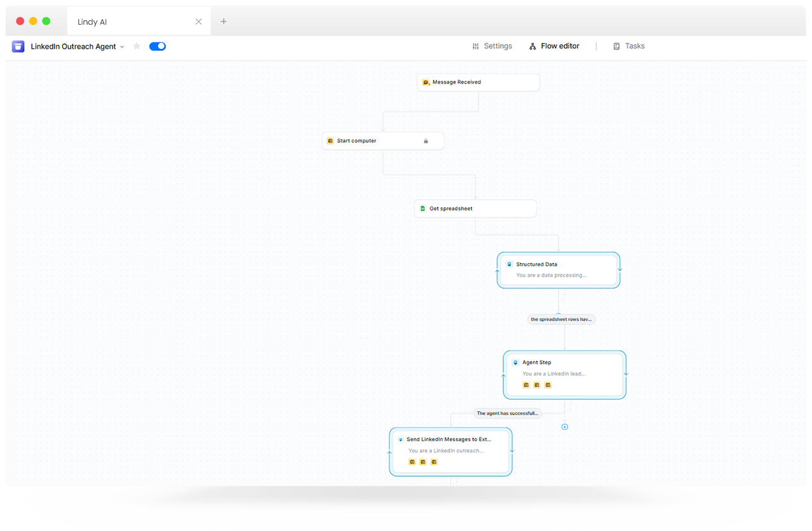Click the first tool icon in Agent Step

click(526, 385)
